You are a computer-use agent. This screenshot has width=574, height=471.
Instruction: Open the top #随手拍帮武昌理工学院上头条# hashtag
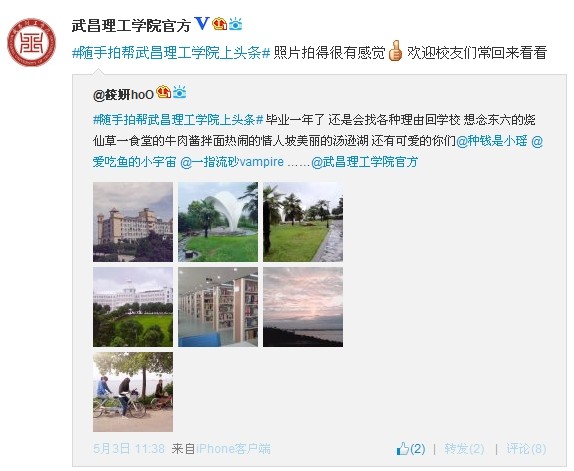point(171,53)
